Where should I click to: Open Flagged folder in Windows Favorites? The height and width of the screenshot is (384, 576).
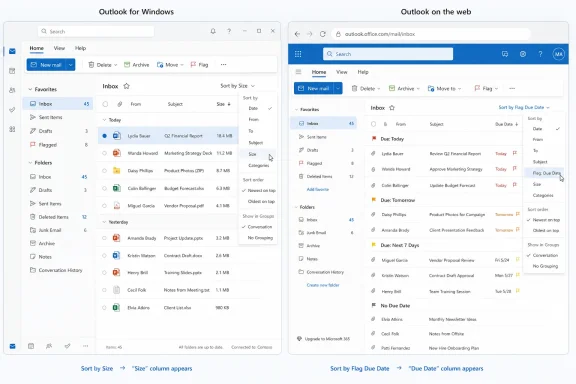click(58, 145)
